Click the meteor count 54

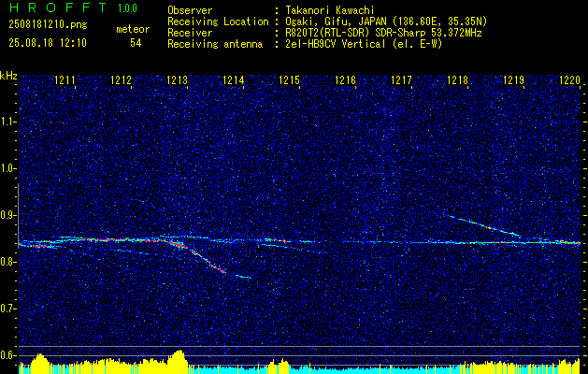coord(136,43)
